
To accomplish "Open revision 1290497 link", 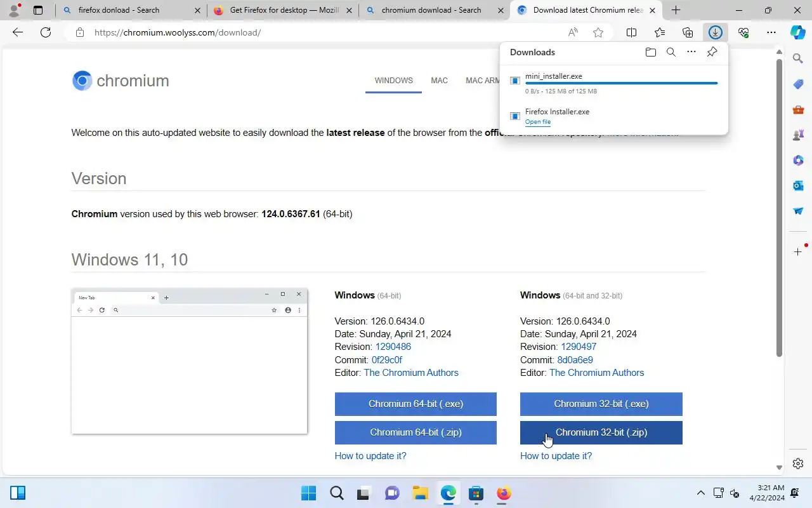I will tap(579, 347).
